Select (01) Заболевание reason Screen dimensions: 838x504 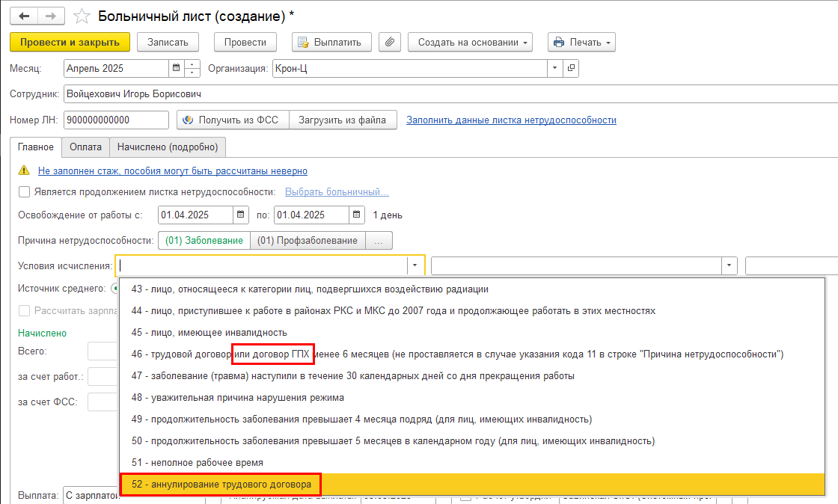point(204,240)
